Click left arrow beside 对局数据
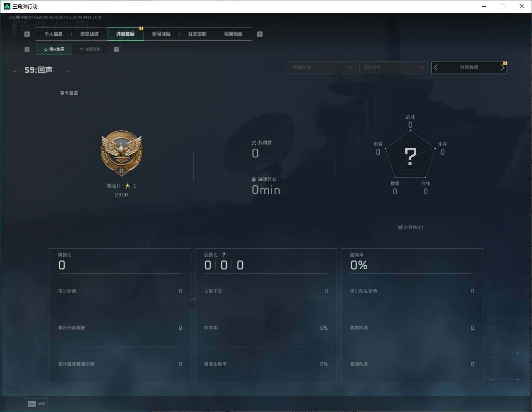The image size is (532, 412). (436, 67)
